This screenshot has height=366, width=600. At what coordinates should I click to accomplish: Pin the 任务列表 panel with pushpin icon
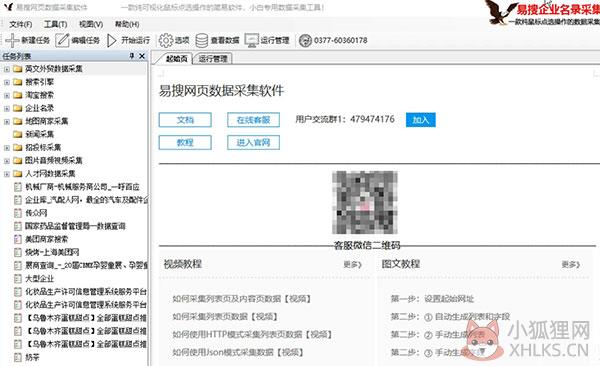tap(132, 56)
